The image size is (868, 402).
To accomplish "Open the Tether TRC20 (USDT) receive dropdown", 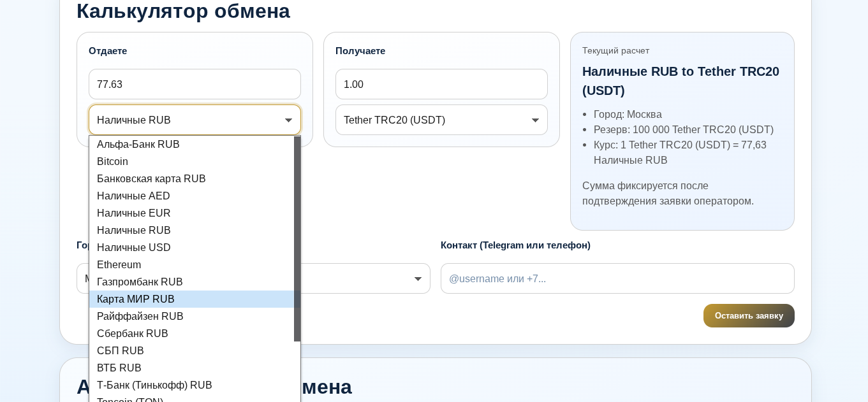I will [441, 120].
